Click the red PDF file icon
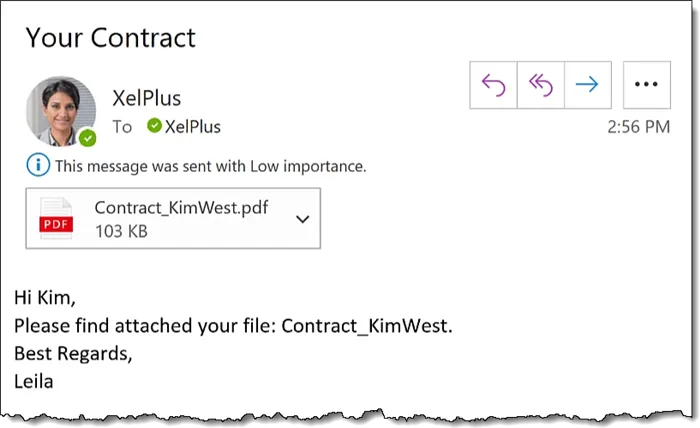 (56, 218)
